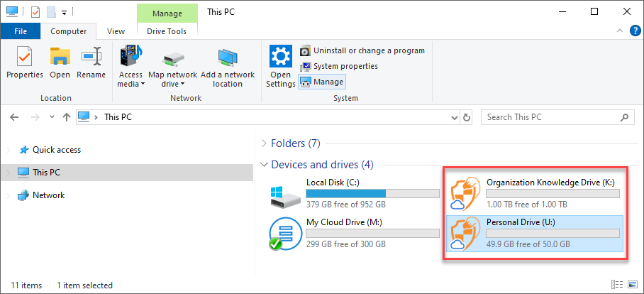Click the My Cloud Drive usage bar
644x294 pixels.
[373, 233]
